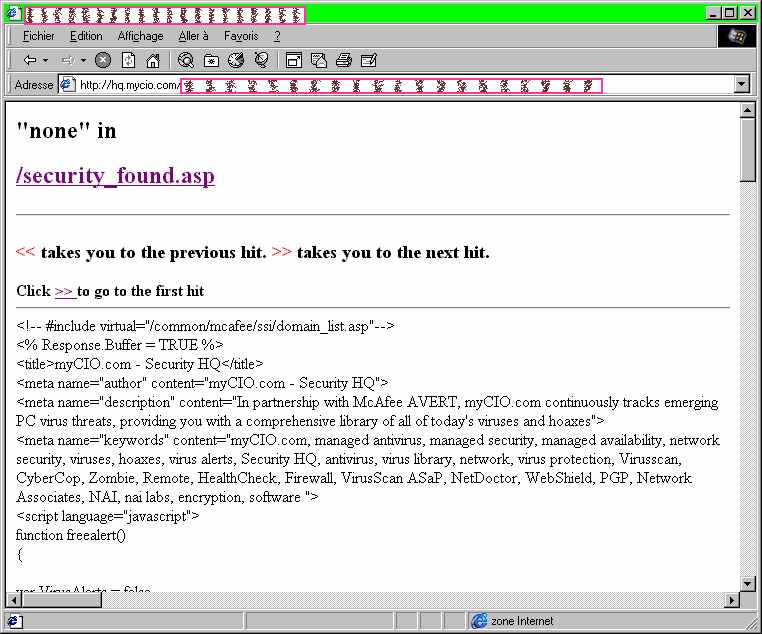Click the >> link to first hit
This screenshot has width=762, height=634.
click(65, 291)
